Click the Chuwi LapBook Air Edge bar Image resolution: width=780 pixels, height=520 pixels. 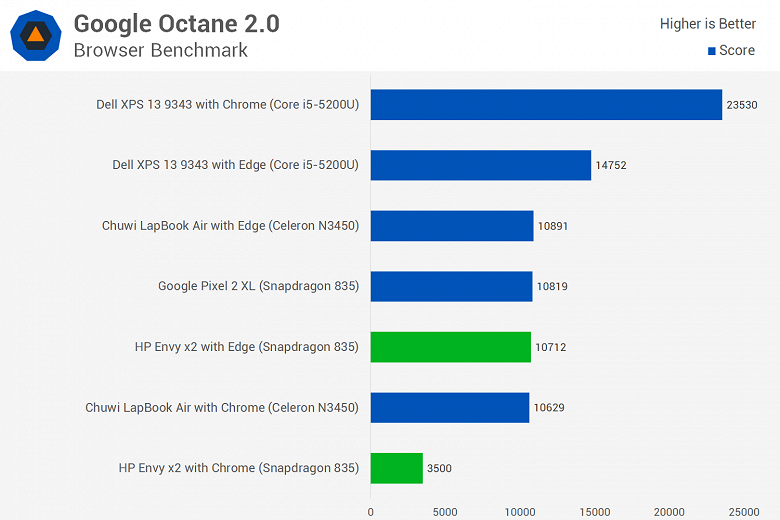[452, 226]
